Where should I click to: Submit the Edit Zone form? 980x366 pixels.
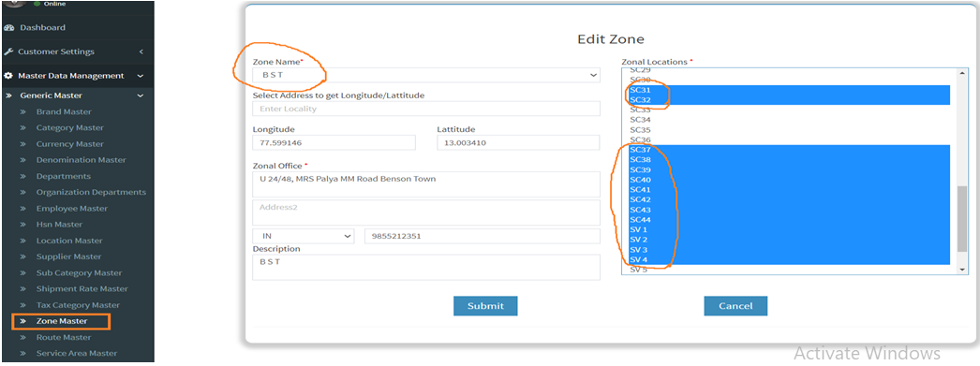tap(485, 305)
